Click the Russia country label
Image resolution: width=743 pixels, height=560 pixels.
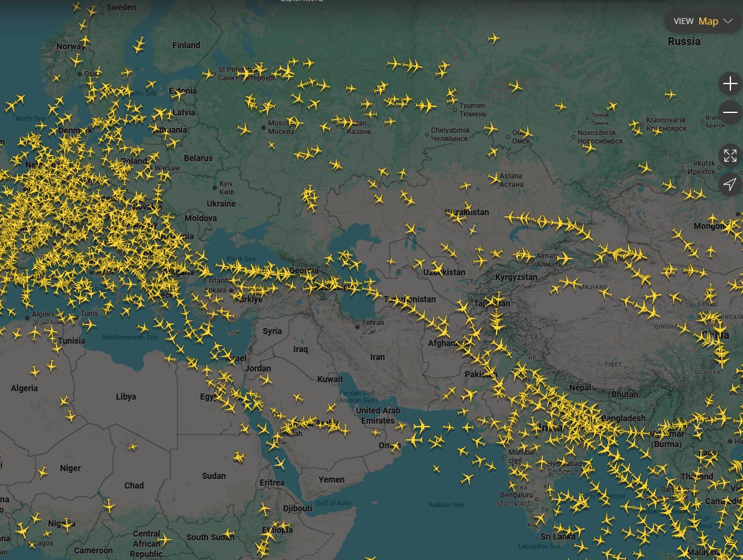684,41
